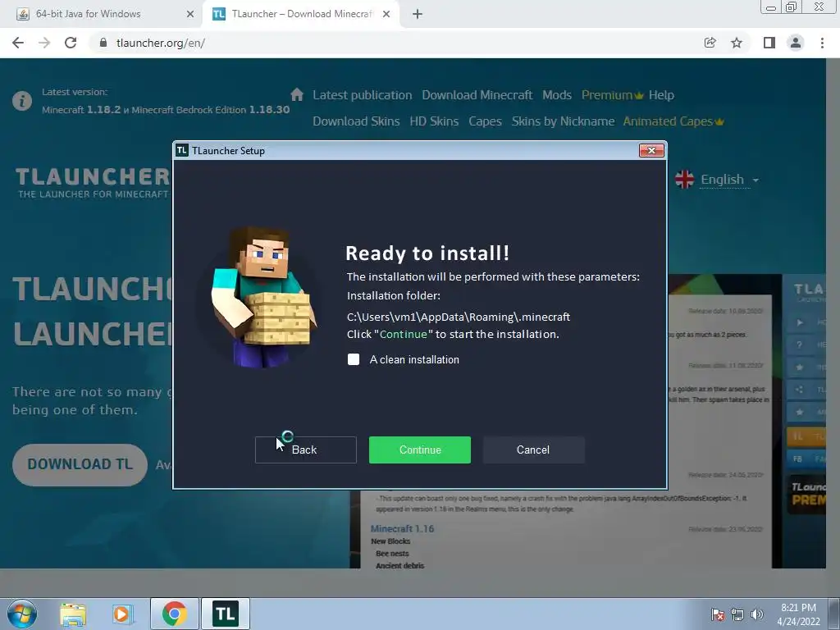Go back in Chrome
Screen dimensions: 840x630
pos(18,43)
